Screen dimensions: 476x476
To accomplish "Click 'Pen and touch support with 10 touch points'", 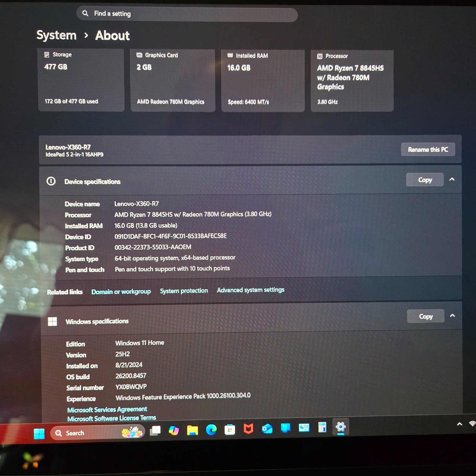I will [x=172, y=269].
